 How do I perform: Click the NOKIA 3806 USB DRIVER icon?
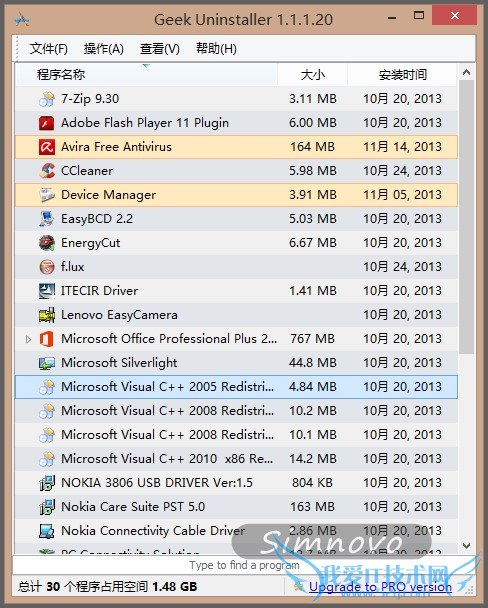[x=47, y=484]
